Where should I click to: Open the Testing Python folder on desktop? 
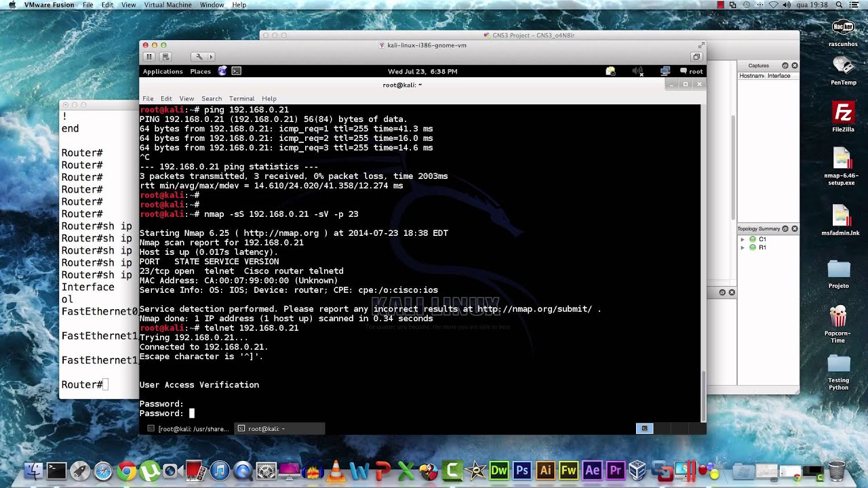click(839, 373)
